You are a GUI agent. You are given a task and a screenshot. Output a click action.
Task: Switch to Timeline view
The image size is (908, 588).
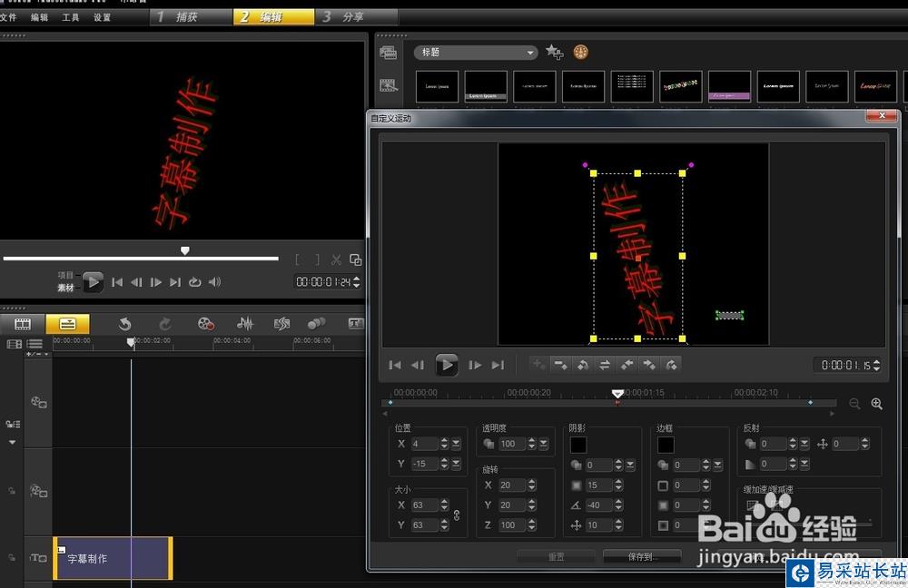(67, 324)
